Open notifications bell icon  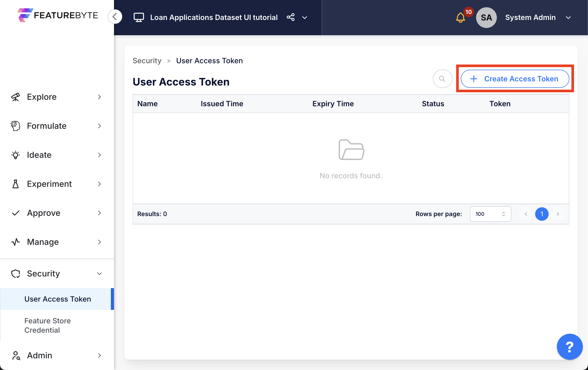[x=461, y=17]
